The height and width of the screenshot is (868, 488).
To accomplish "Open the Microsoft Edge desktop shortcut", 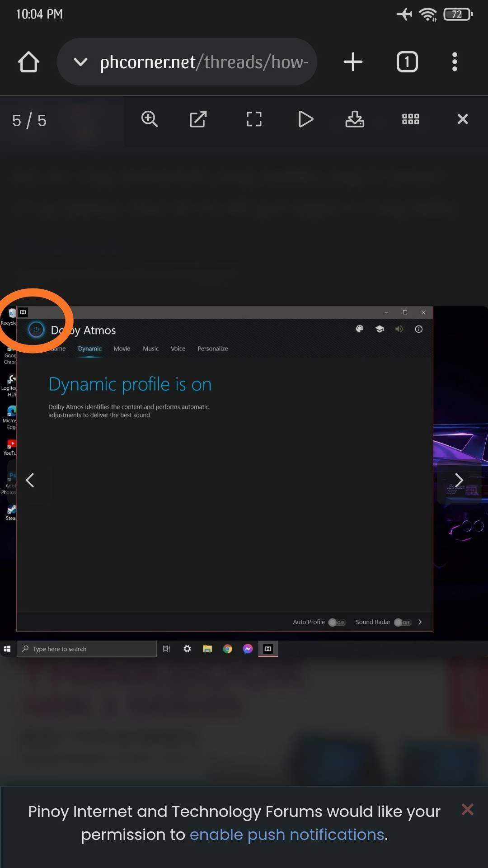I will pos(10,418).
